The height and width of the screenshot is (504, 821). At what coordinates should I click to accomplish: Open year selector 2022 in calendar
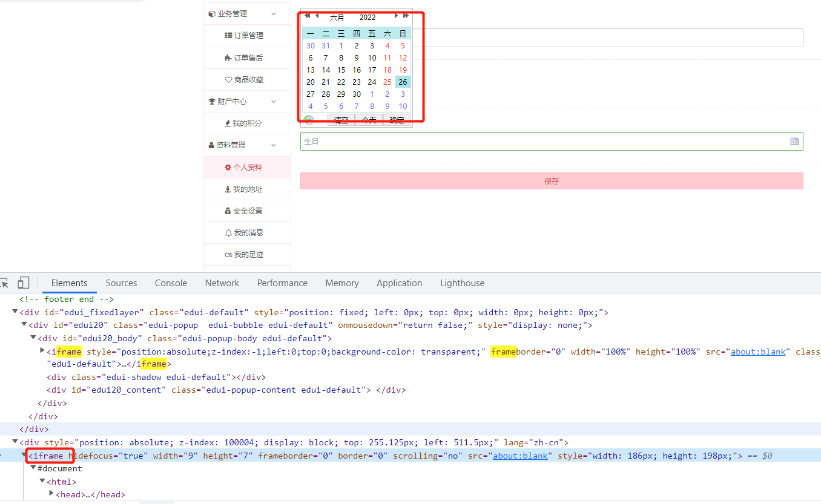368,18
